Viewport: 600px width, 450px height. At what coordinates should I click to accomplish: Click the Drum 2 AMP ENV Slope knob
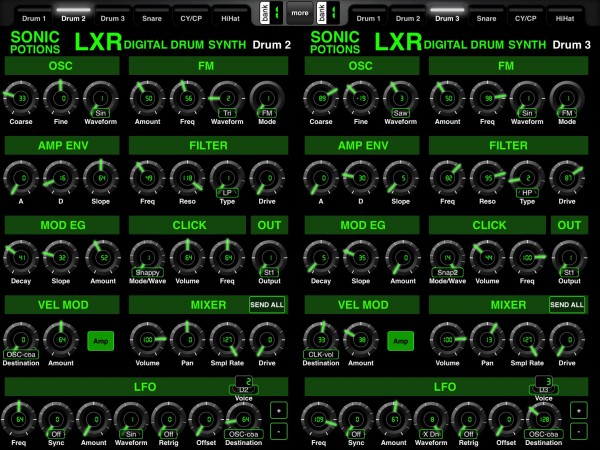coord(101,178)
